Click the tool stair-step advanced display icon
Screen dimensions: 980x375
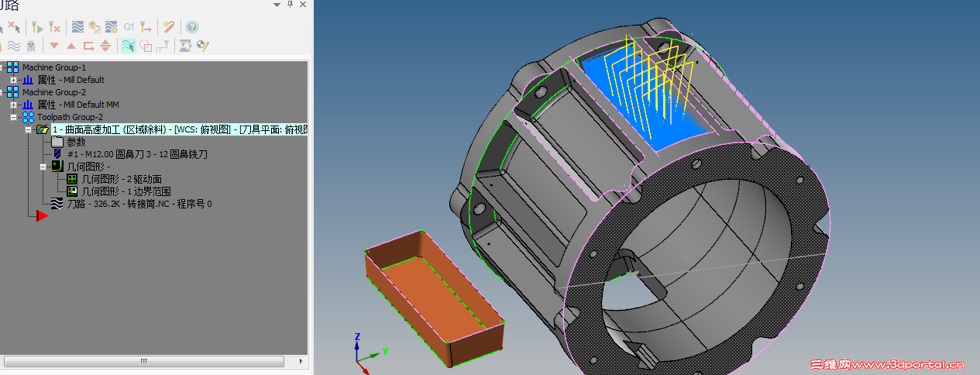pos(163,46)
